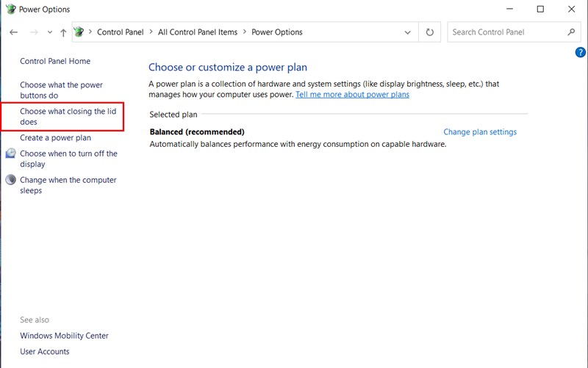Click the sleep moon icon in sidebar
Viewport: 588px width, 368px height.
(10, 180)
